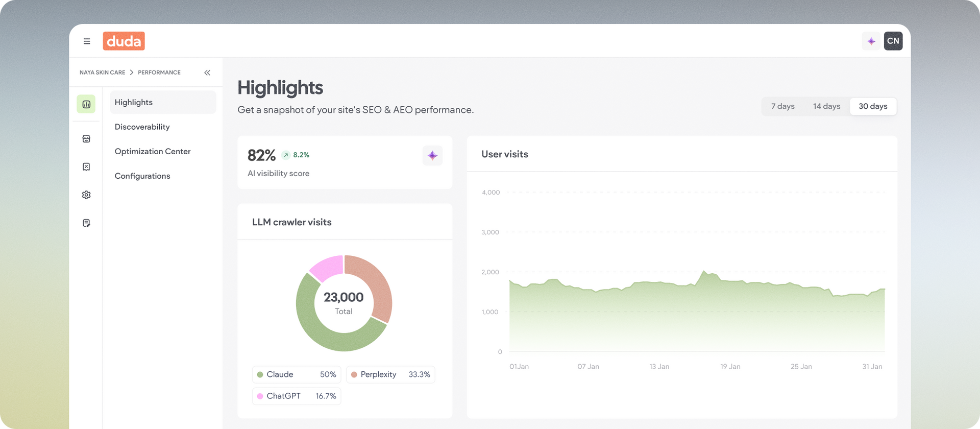Switch range to 7 days
980x429 pixels.
point(782,106)
